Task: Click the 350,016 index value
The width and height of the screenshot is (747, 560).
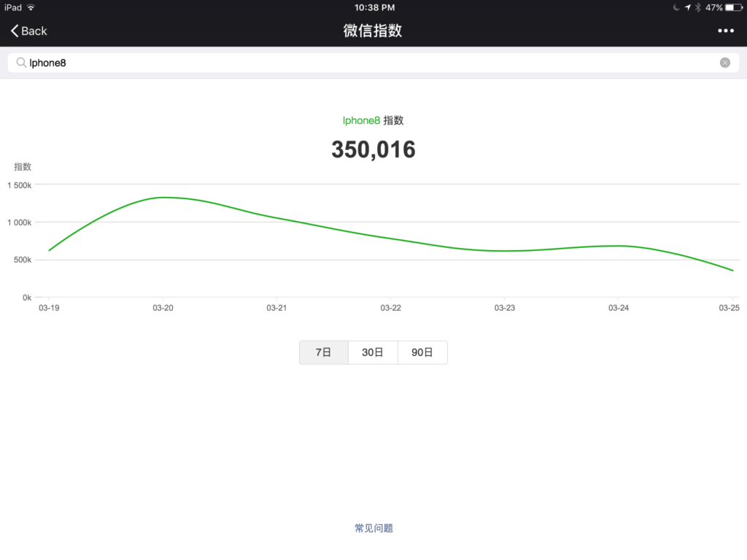Action: [373, 149]
